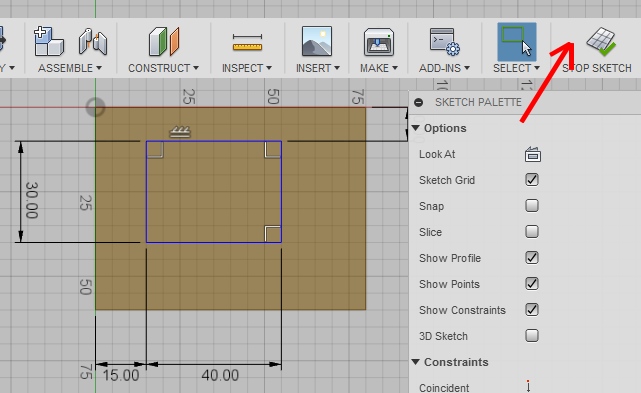Open the Inspect dropdown menu
Screen dimensions: 641x393
(247, 68)
